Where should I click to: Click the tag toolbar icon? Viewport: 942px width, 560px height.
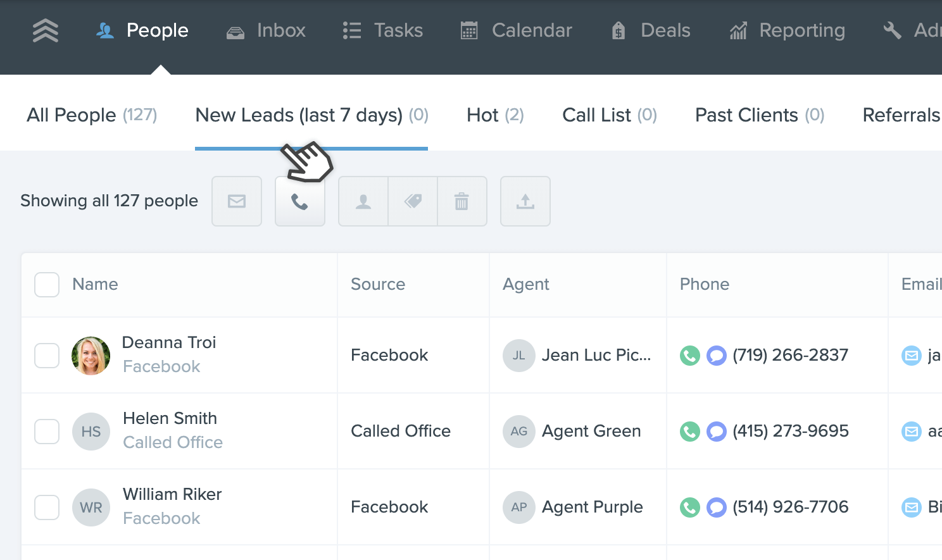pyautogui.click(x=413, y=201)
